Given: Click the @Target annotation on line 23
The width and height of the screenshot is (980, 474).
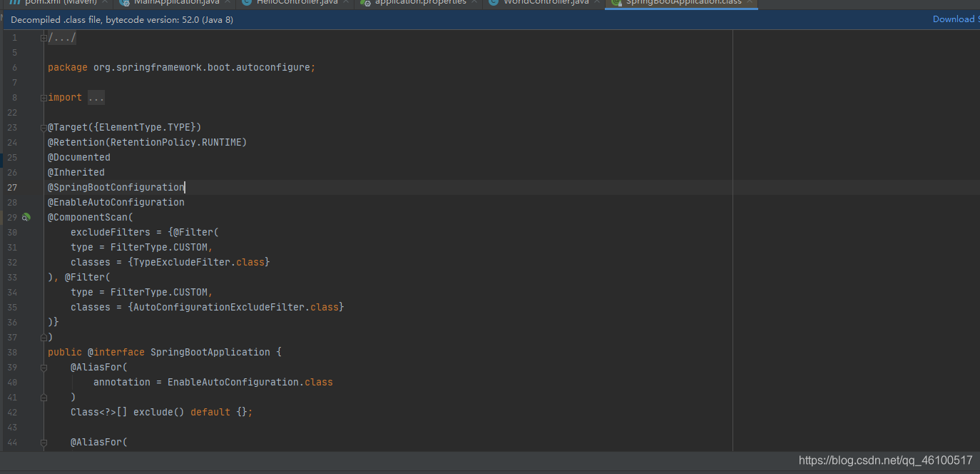Looking at the screenshot, I should click(x=68, y=128).
